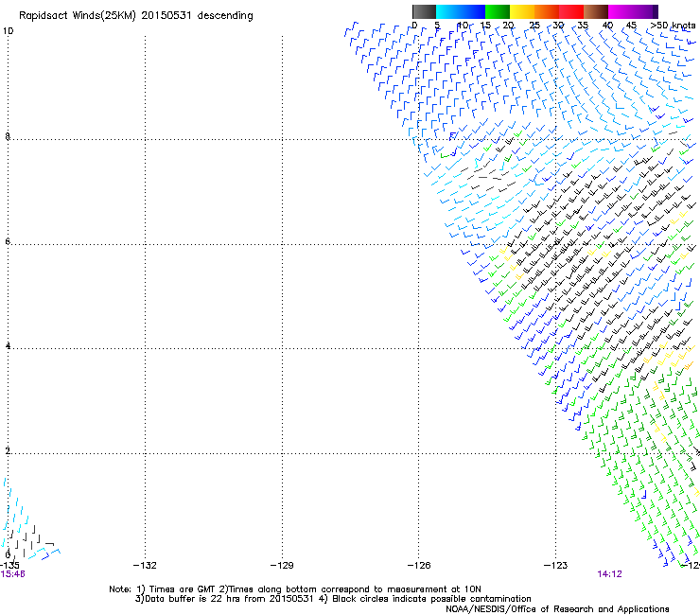The width and height of the screenshot is (700, 615).
Task: Click the longitude label "-123"
Action: coord(556,566)
